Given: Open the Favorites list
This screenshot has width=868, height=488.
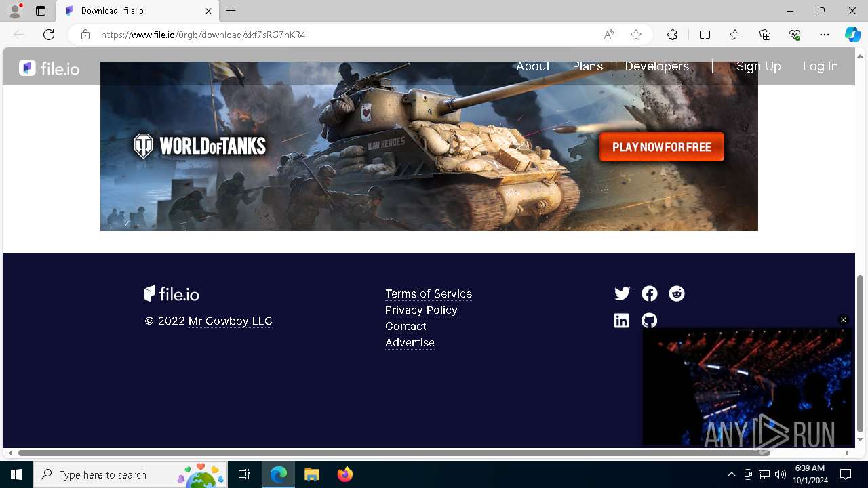Looking at the screenshot, I should 735,35.
